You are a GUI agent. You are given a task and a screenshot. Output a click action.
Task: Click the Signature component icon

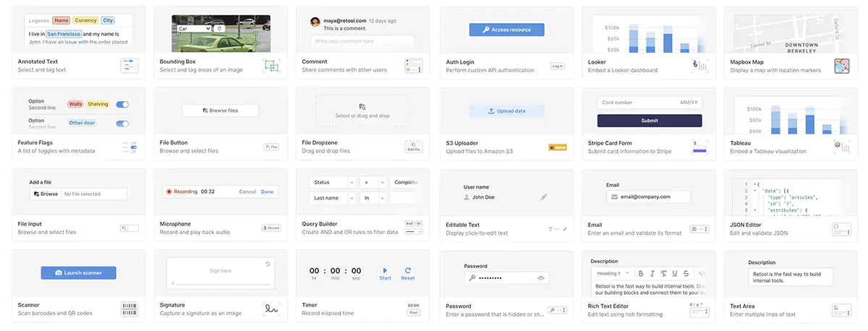(x=271, y=309)
